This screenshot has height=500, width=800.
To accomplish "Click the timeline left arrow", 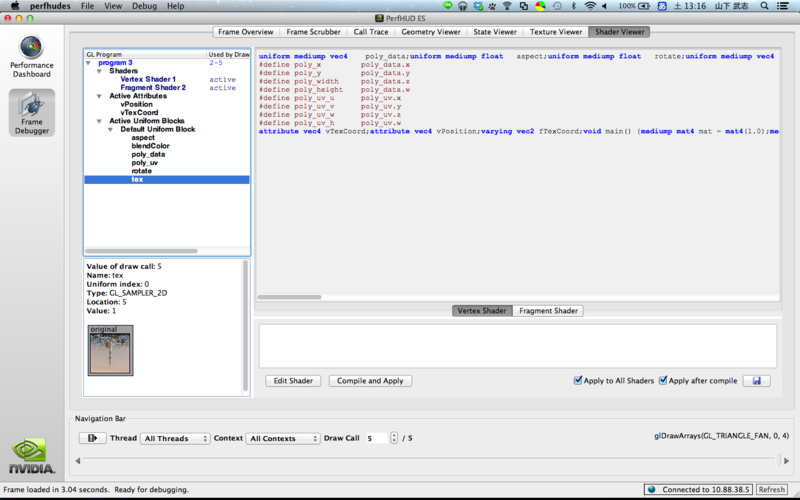I will pos(78,461).
